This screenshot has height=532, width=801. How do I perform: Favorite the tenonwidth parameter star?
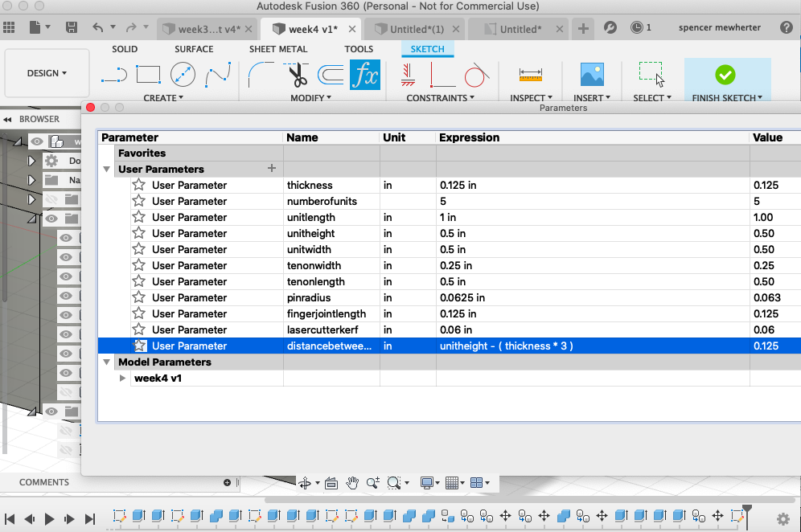pyautogui.click(x=139, y=265)
